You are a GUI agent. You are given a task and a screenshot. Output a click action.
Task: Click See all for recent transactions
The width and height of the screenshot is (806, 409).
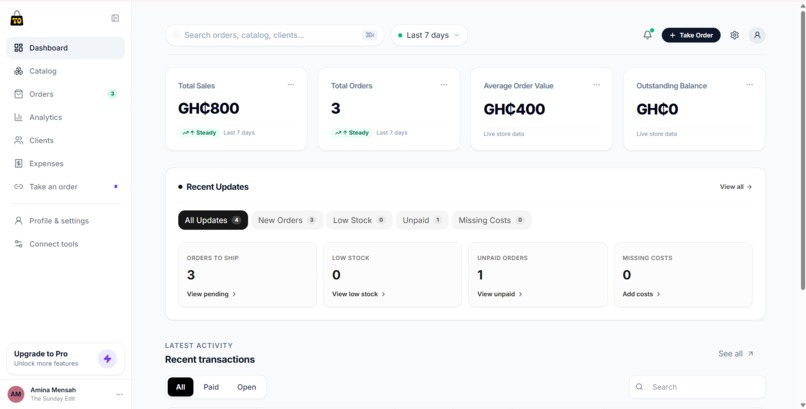pyautogui.click(x=736, y=354)
